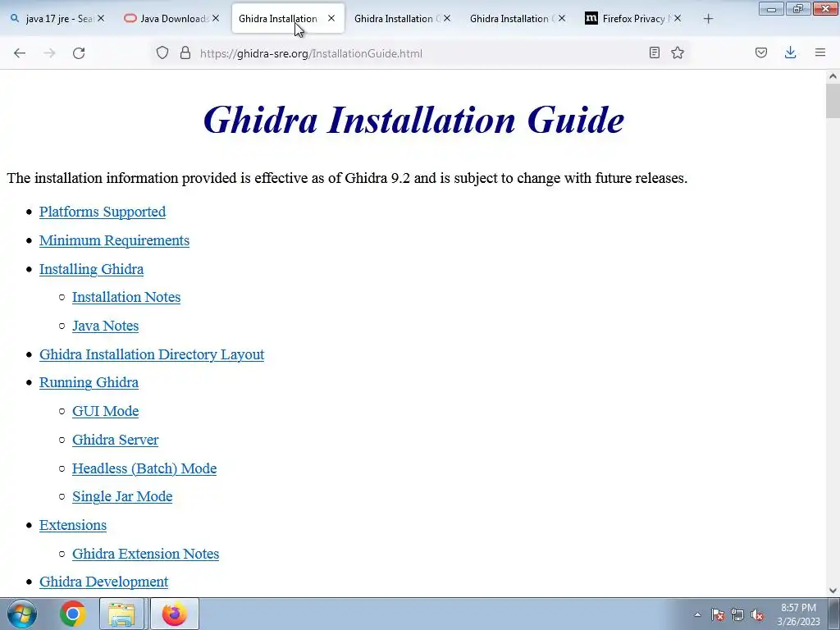The image size is (840, 630).
Task: Toggle reader view icon
Action: pos(654,52)
